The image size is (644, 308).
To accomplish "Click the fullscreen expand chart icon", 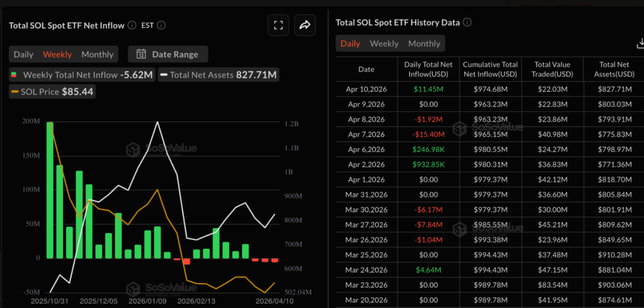I will [278, 25].
